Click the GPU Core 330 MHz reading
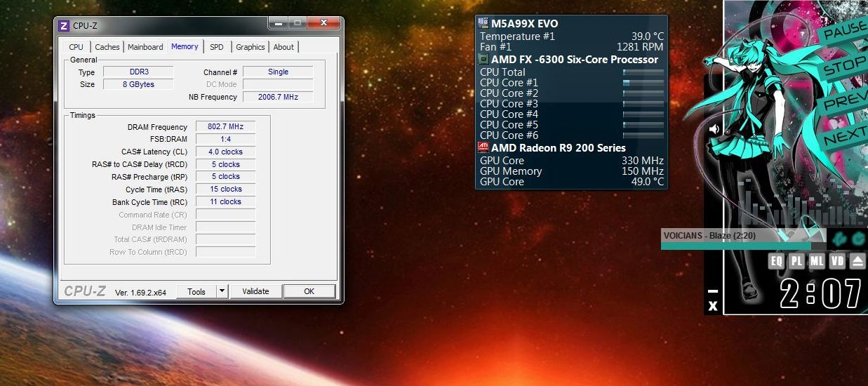Viewport: 868px width, 386px height. 642,161
